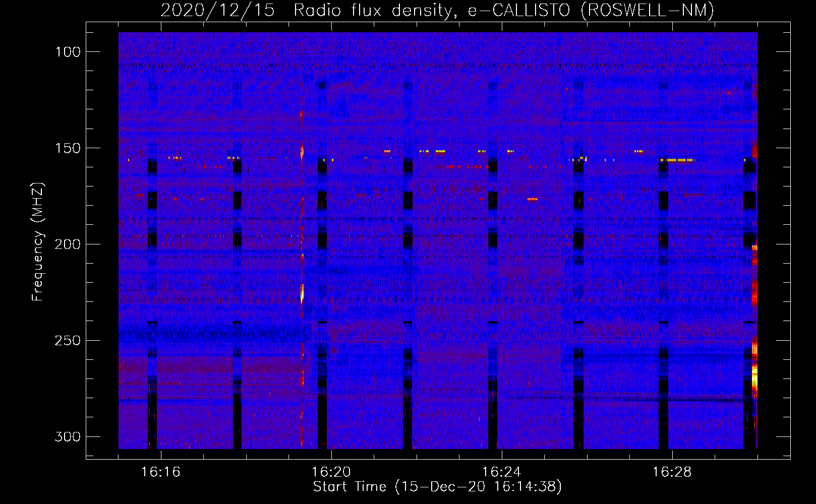
Task: Click the '16:28' time axis label
Action: (672, 472)
